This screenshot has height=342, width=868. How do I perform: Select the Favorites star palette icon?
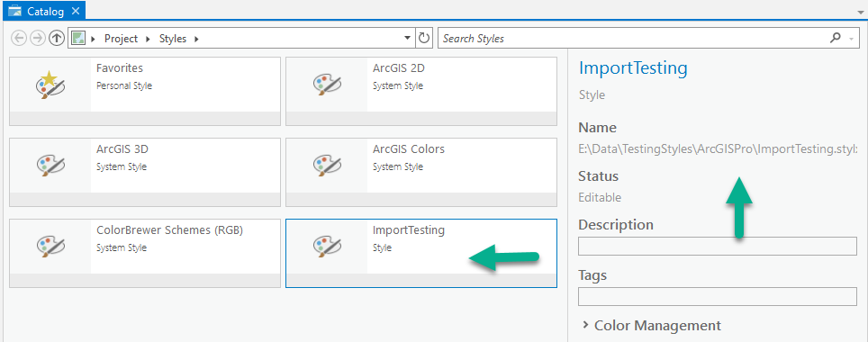click(x=50, y=85)
